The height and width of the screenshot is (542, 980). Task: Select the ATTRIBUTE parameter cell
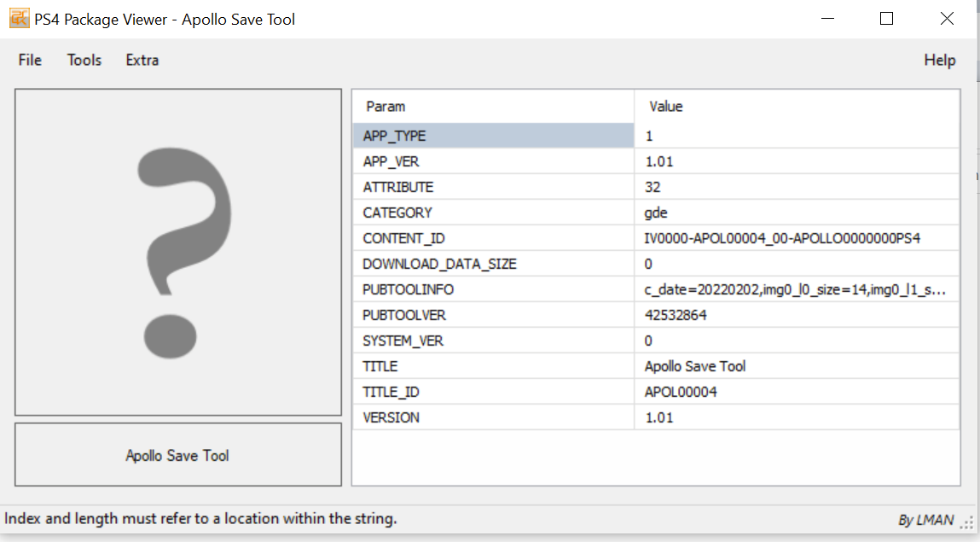point(494,187)
